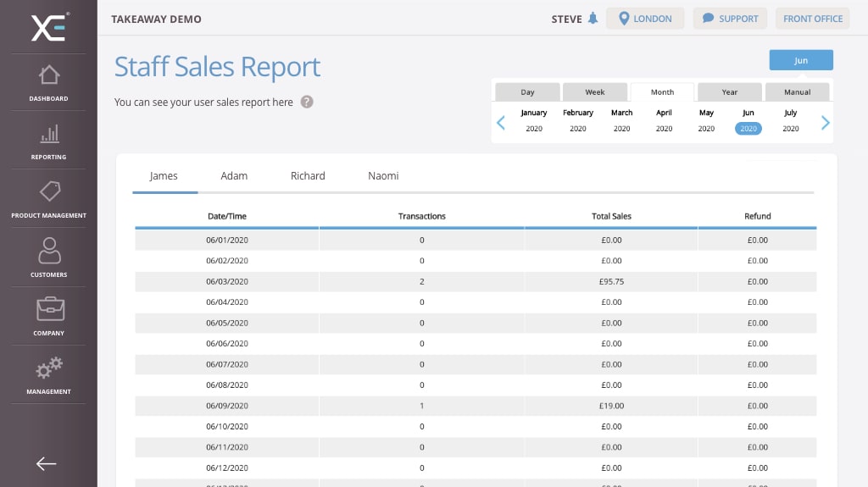Screen dimensions: 868x487
Task: Open Management gears icon
Action: tap(49, 368)
